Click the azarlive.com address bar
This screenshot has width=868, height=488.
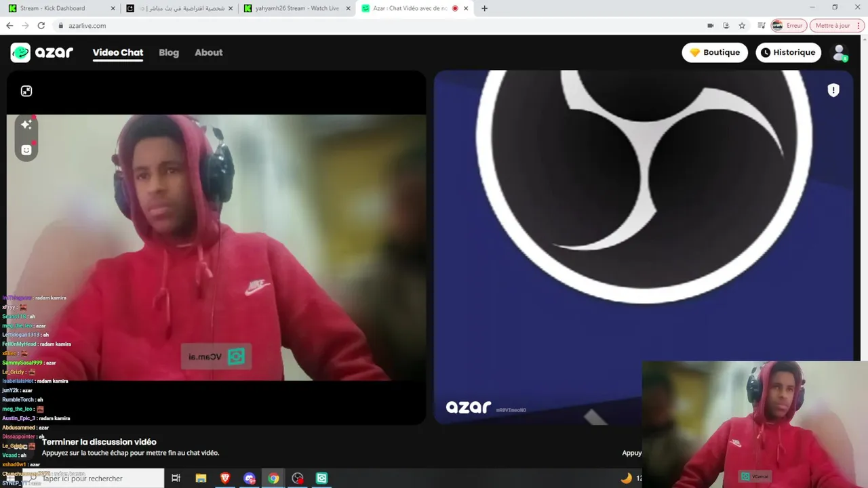[x=380, y=25]
